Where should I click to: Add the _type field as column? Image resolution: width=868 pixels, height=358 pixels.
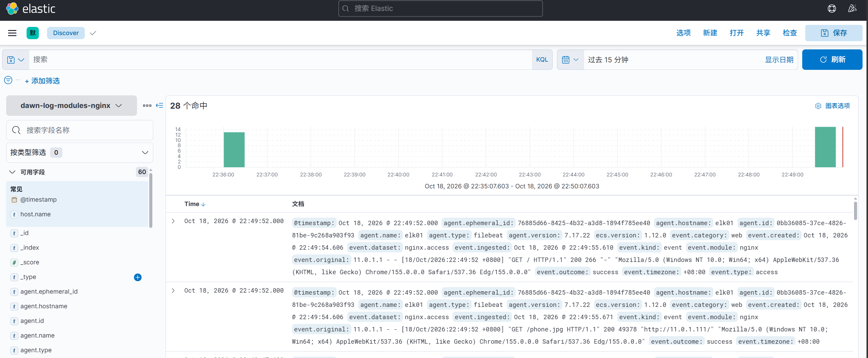coord(138,277)
